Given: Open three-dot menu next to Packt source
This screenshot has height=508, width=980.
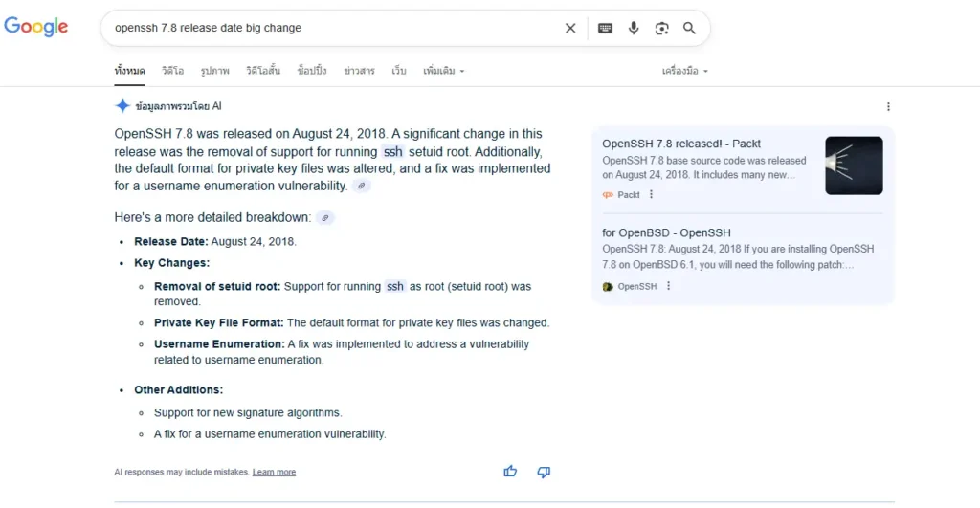Looking at the screenshot, I should 652,194.
